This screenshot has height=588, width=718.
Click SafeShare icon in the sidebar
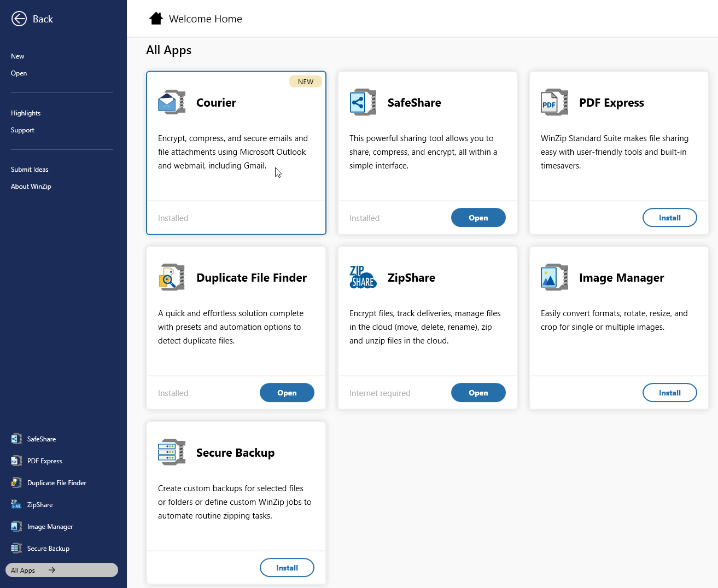coord(16,439)
